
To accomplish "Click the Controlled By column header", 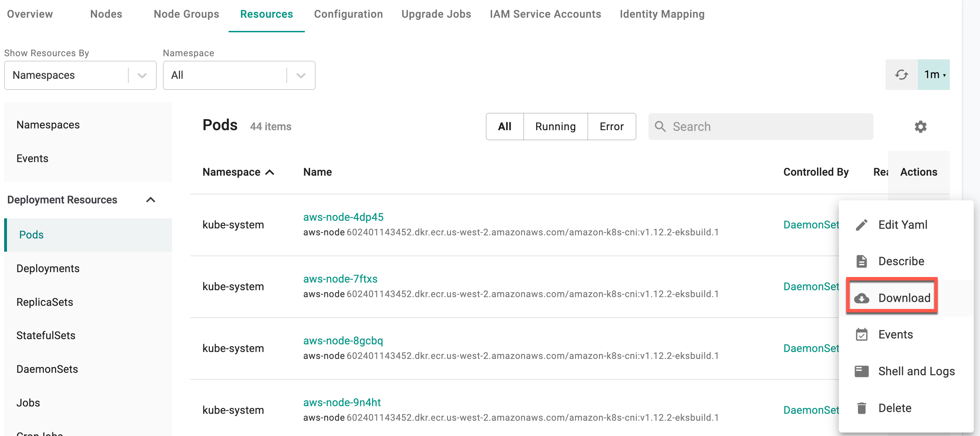I will click(x=816, y=172).
